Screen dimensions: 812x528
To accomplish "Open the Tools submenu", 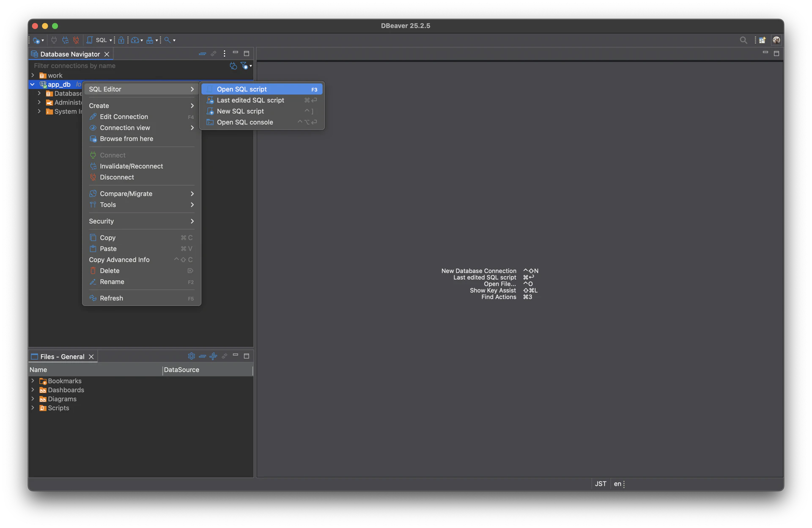I will tap(142, 205).
